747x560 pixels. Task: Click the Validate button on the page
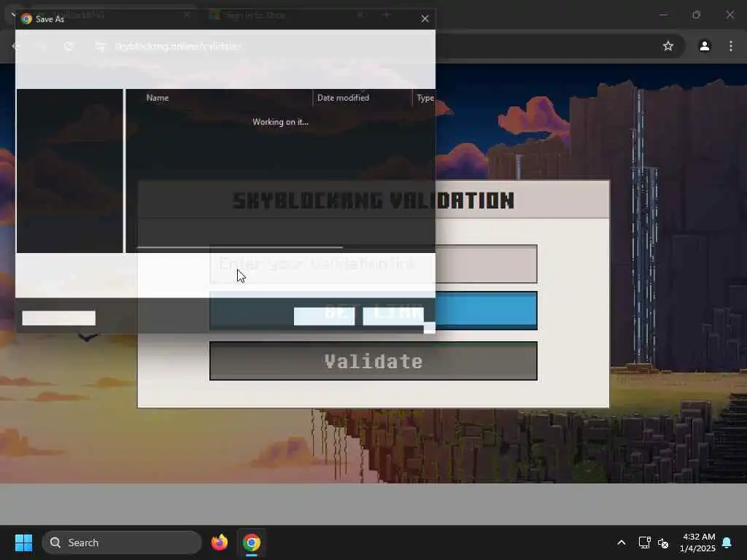pos(373,361)
